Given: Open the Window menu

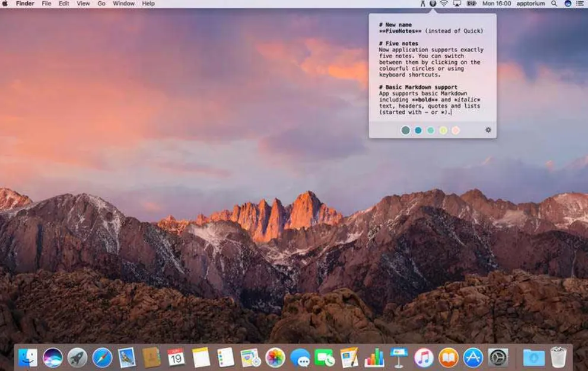Looking at the screenshot, I should [x=124, y=4].
